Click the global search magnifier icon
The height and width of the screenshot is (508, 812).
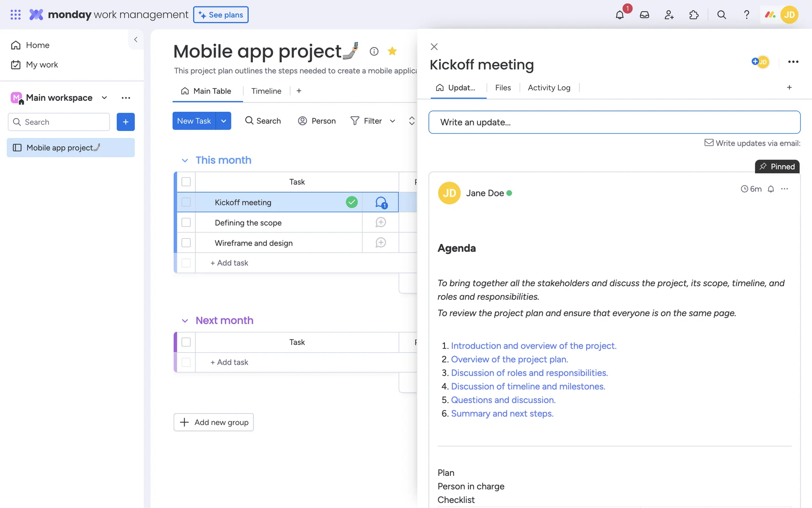(721, 15)
